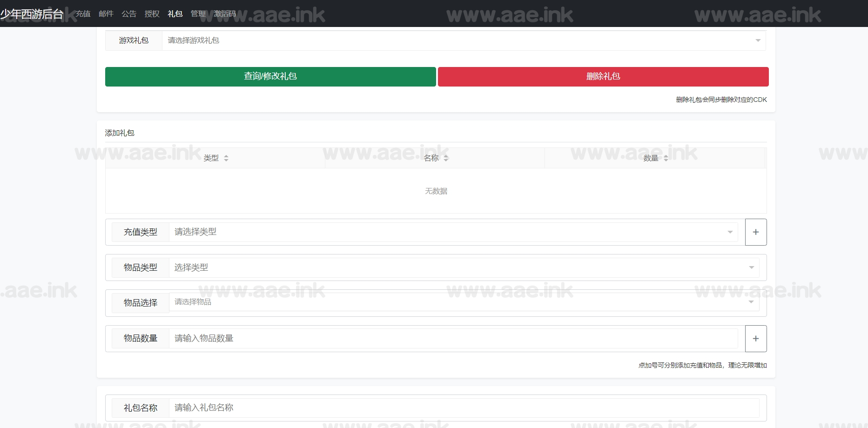Viewport: 868px width, 428px height.
Task: Open the 充值 nav menu item
Action: coord(83,14)
